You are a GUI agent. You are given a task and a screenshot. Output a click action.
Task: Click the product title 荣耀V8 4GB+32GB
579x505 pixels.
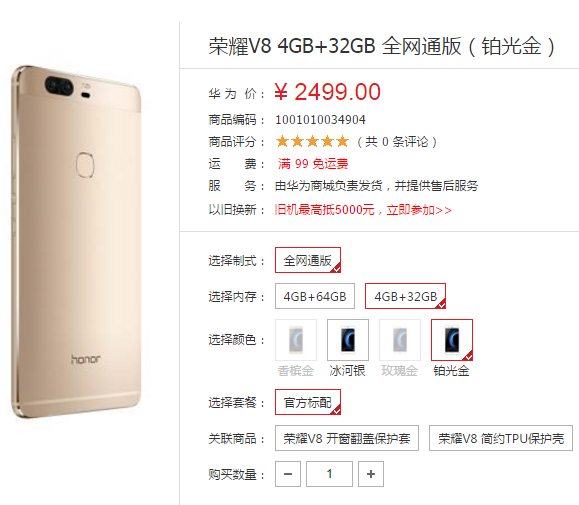[x=292, y=46]
